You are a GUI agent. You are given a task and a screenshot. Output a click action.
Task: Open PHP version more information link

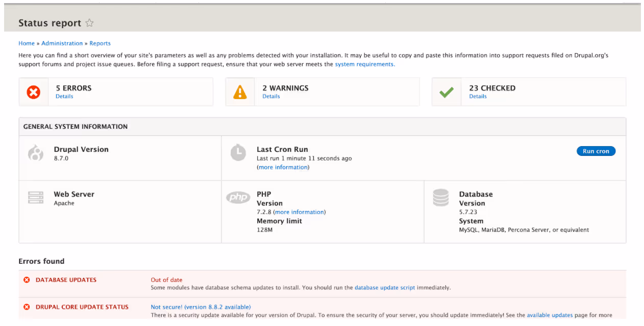pyautogui.click(x=299, y=212)
